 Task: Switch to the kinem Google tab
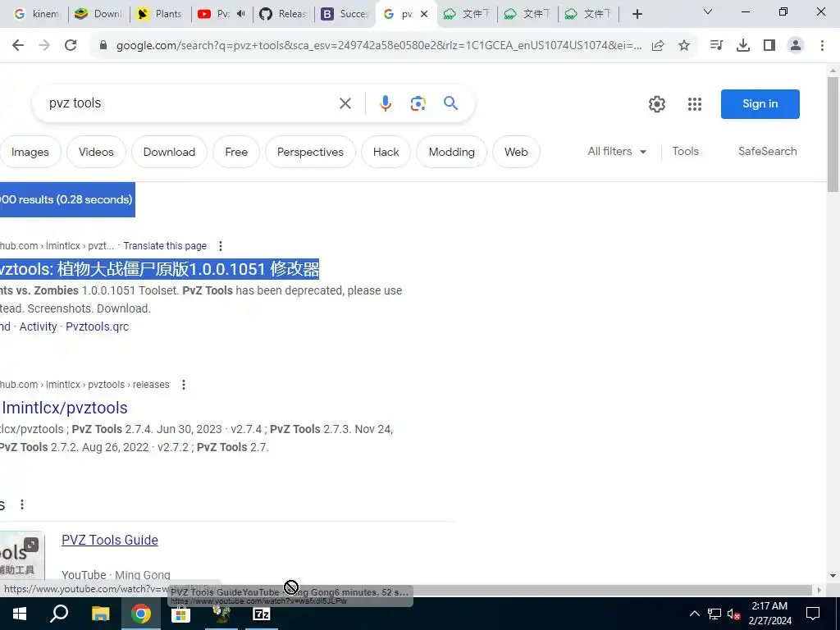(x=35, y=14)
